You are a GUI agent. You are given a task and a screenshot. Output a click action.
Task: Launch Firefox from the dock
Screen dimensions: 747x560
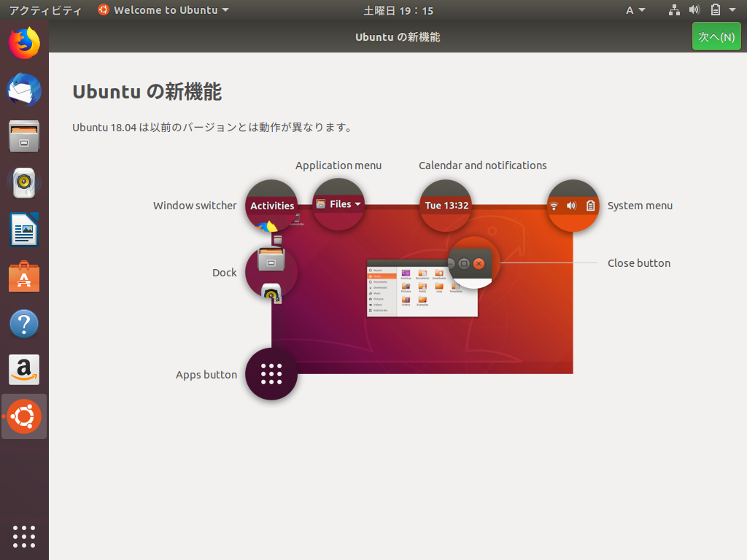[24, 43]
